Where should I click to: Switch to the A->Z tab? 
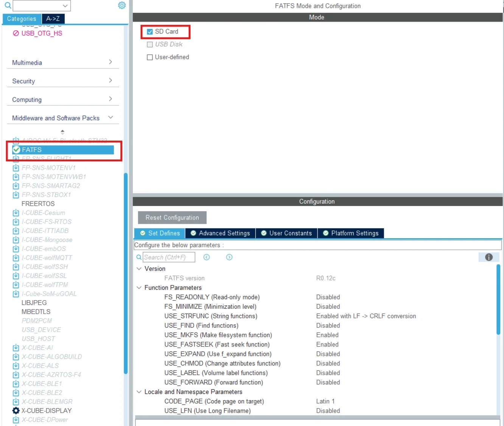pyautogui.click(x=53, y=19)
